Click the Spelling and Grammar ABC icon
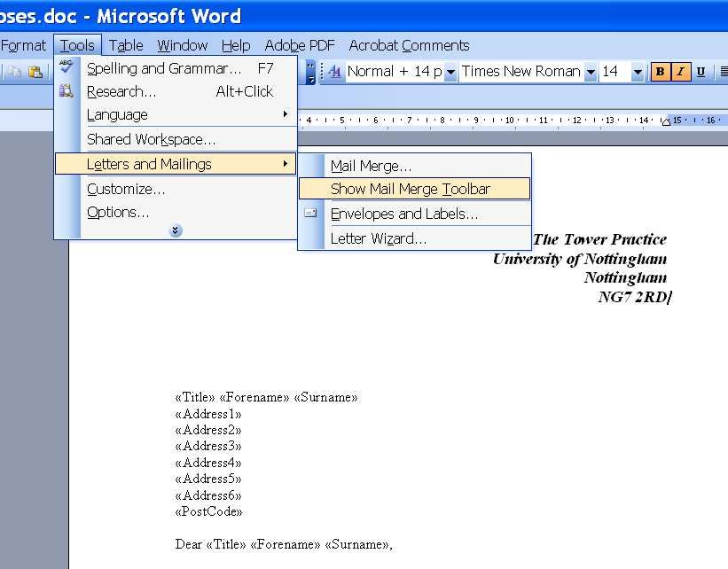Viewport: 728px width, 569px height. [x=67, y=66]
